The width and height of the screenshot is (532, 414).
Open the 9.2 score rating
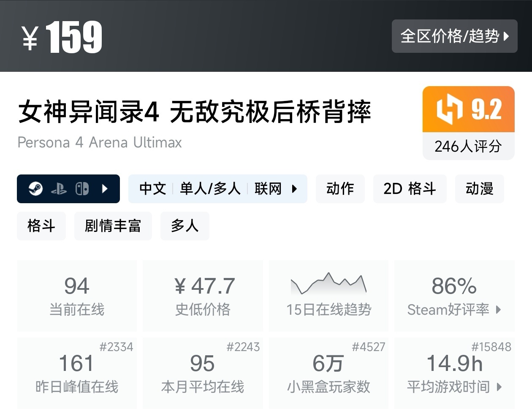click(x=486, y=109)
